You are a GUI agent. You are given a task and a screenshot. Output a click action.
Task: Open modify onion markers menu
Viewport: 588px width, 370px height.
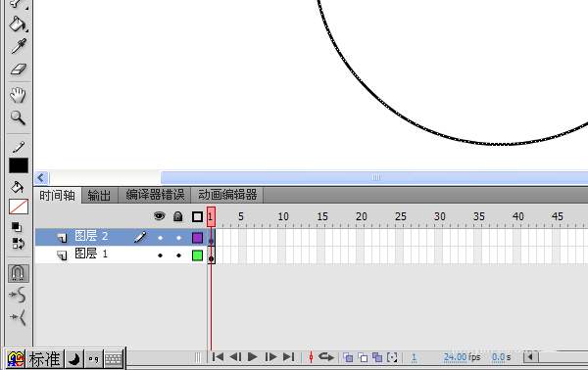pyautogui.click(x=392, y=357)
